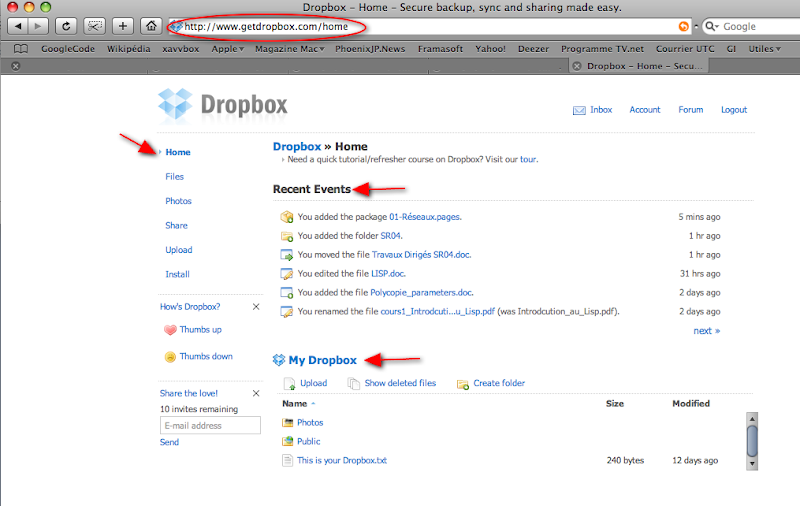Click the folder icon beside SR04 event
Viewport: 800px width, 506px height.
[287, 236]
